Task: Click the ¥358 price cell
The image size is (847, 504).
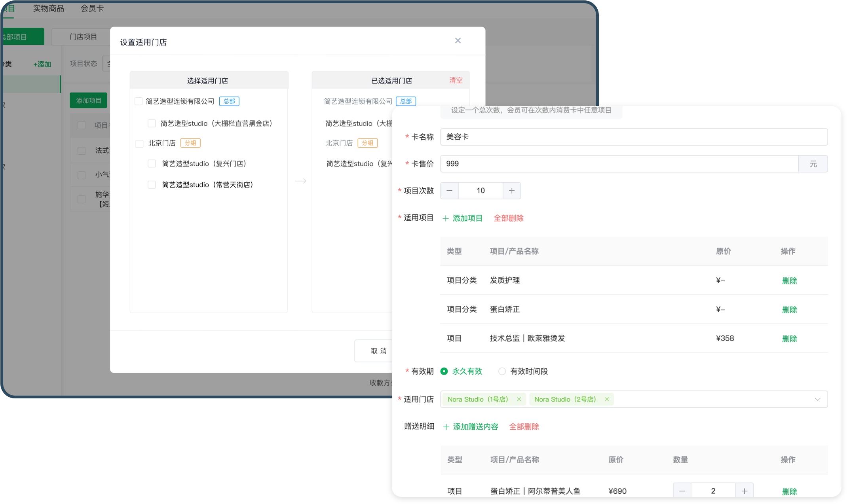Action: coord(725,338)
